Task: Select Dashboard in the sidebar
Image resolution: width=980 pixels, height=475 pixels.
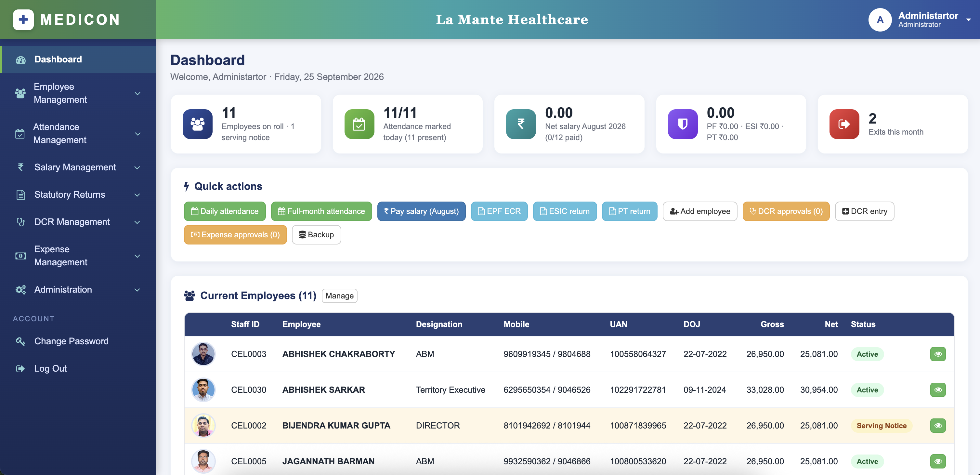Action: click(x=78, y=59)
